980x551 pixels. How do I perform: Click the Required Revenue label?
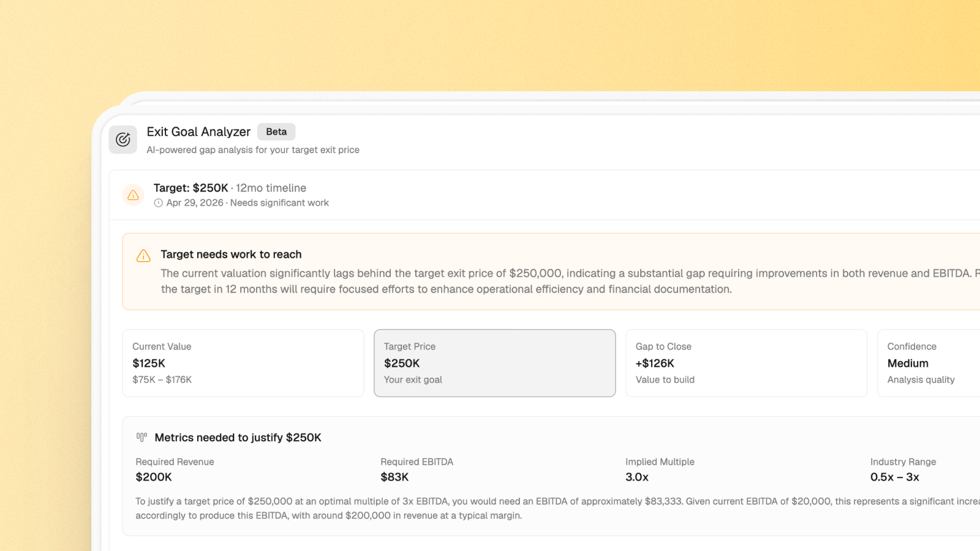click(175, 462)
